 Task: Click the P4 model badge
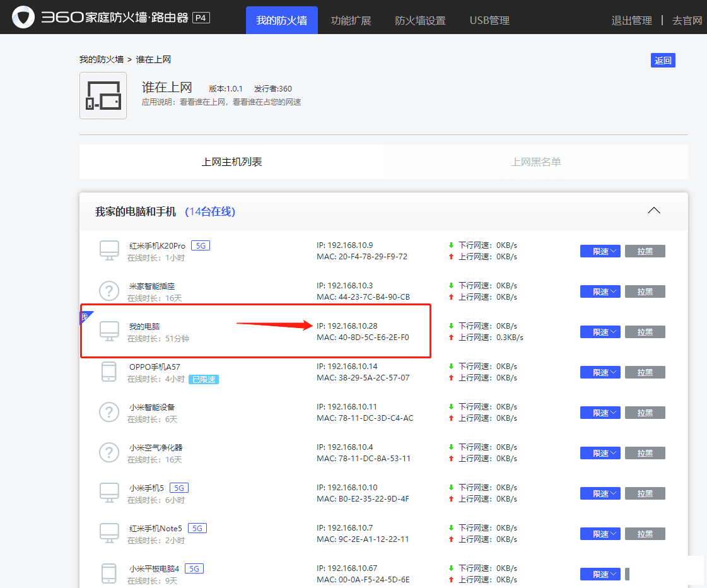tap(201, 18)
